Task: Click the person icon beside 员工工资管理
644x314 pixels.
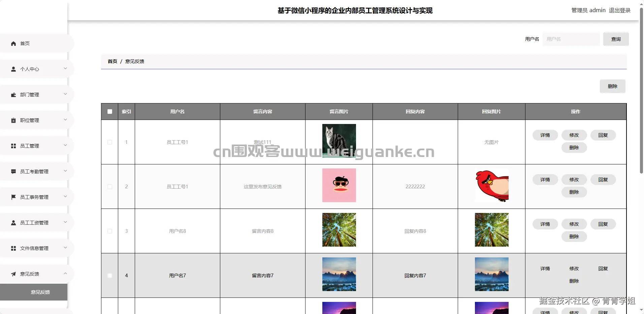Action: [x=13, y=223]
